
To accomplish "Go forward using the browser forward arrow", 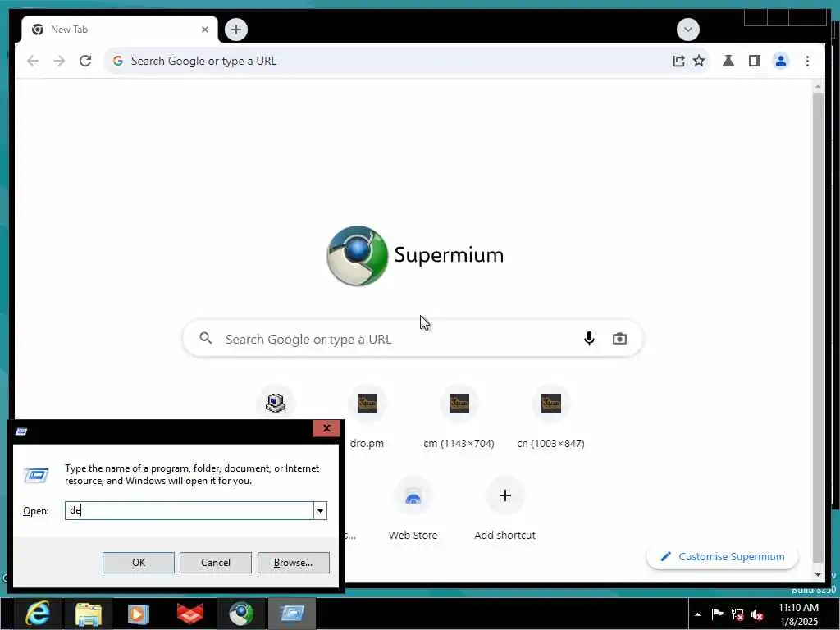I will point(59,61).
